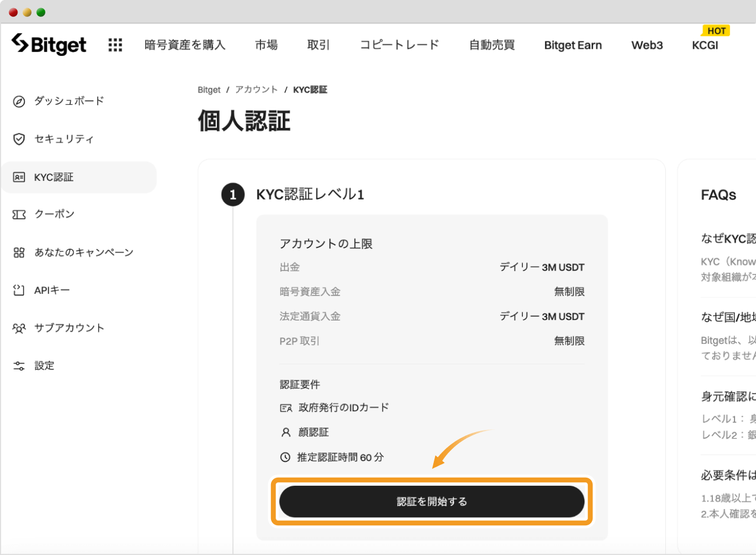Go to ダッシュボード in sidebar
Image resolution: width=756 pixels, height=555 pixels.
[x=69, y=101]
